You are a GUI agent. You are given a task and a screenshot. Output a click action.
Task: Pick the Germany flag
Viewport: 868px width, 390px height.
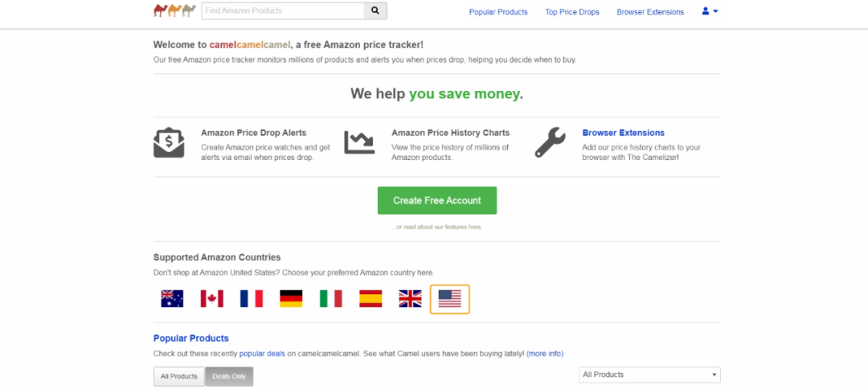coord(291,299)
